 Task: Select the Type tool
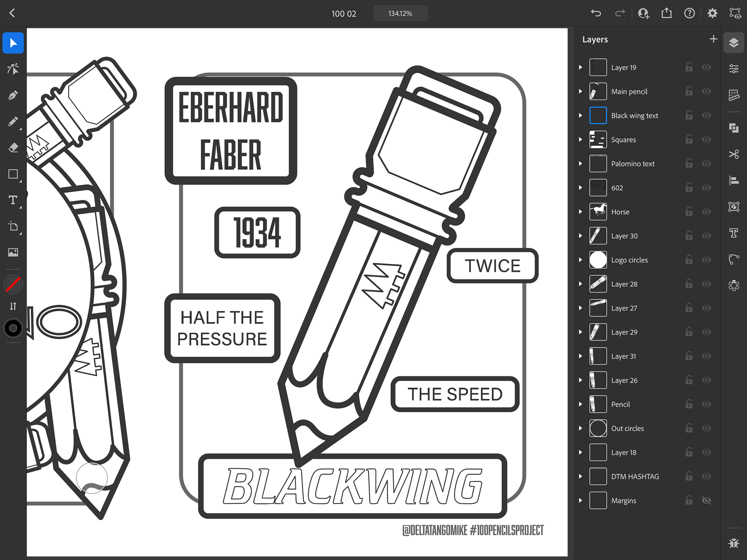click(13, 200)
